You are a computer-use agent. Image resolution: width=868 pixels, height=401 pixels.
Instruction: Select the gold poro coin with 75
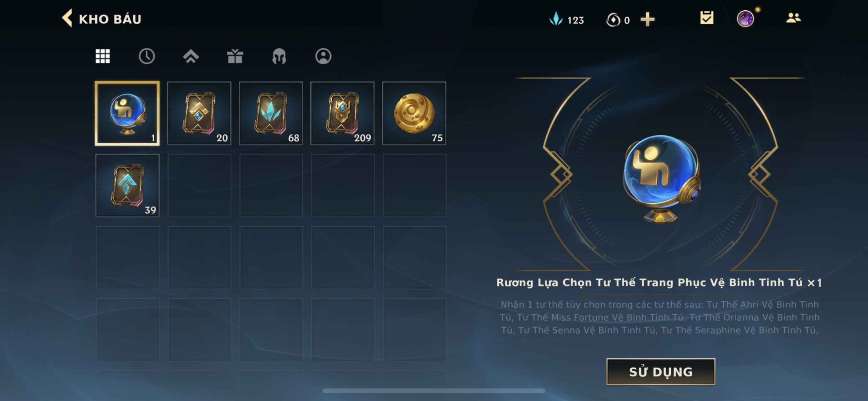pyautogui.click(x=414, y=113)
